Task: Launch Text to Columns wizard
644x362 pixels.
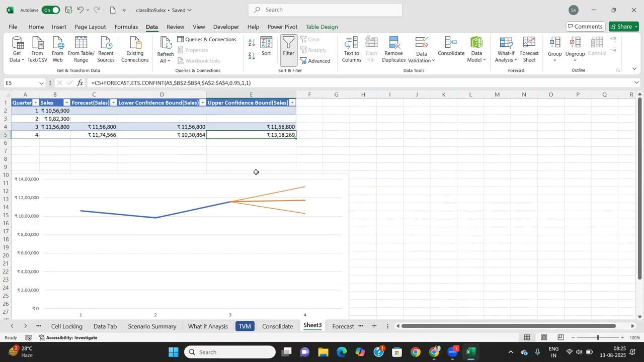Action: pyautogui.click(x=352, y=49)
